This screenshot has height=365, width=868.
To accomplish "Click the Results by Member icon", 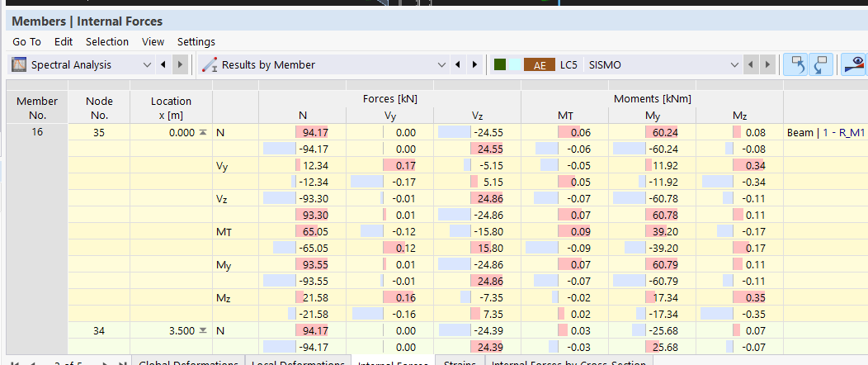I will point(210,64).
